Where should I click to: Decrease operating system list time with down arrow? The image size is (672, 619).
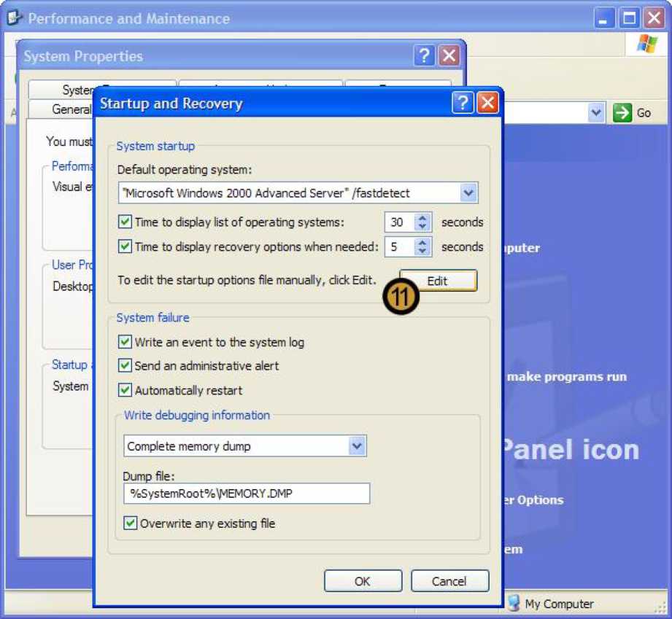pyautogui.click(x=422, y=227)
